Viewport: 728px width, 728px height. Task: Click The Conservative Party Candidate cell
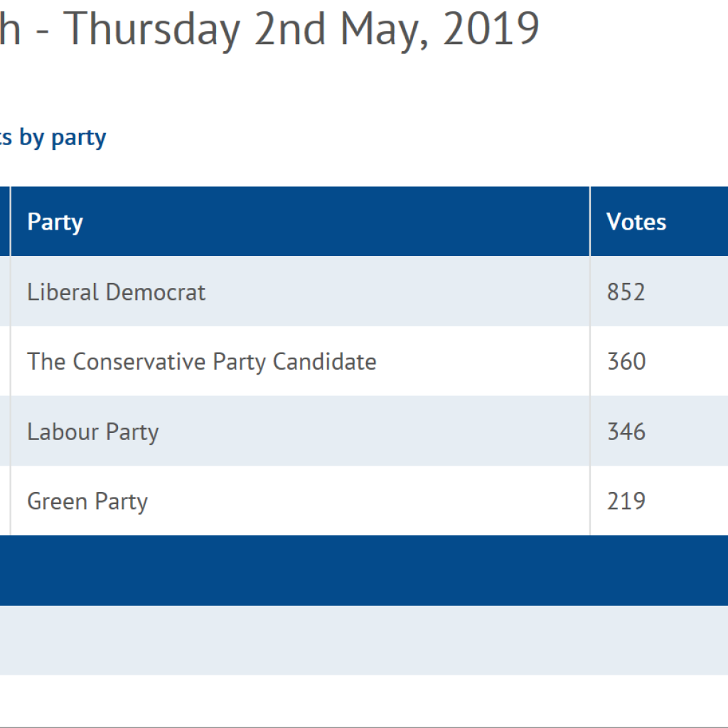click(x=300, y=361)
